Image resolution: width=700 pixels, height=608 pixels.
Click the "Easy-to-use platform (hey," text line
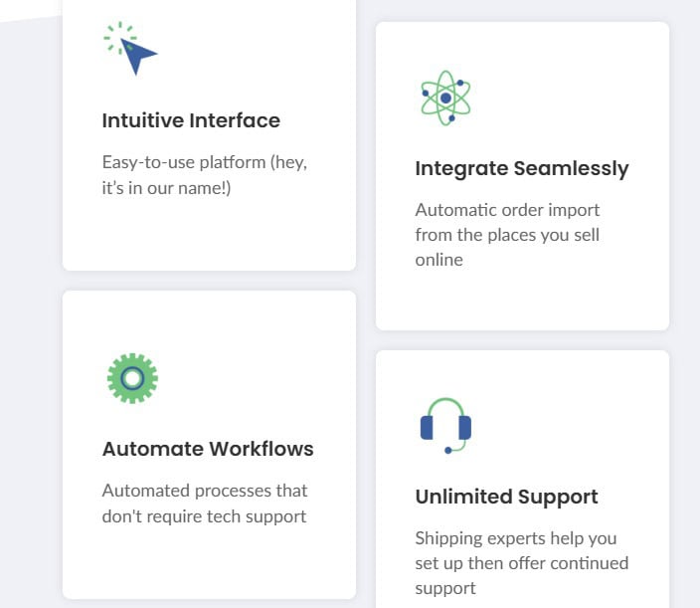pyautogui.click(x=205, y=162)
